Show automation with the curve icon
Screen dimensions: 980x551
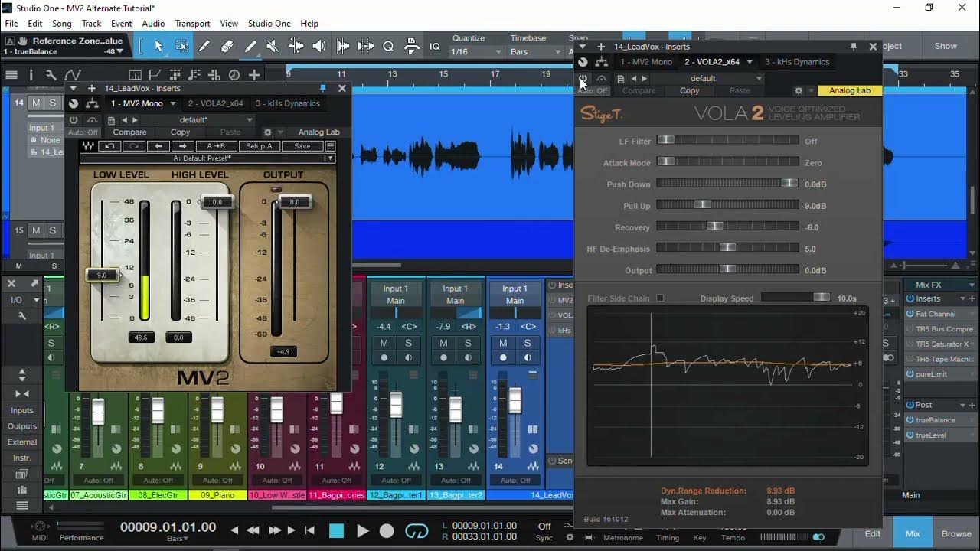click(x=73, y=75)
